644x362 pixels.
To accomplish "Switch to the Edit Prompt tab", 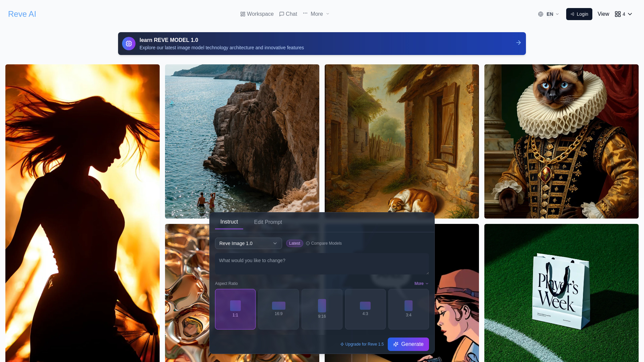I will [268, 222].
